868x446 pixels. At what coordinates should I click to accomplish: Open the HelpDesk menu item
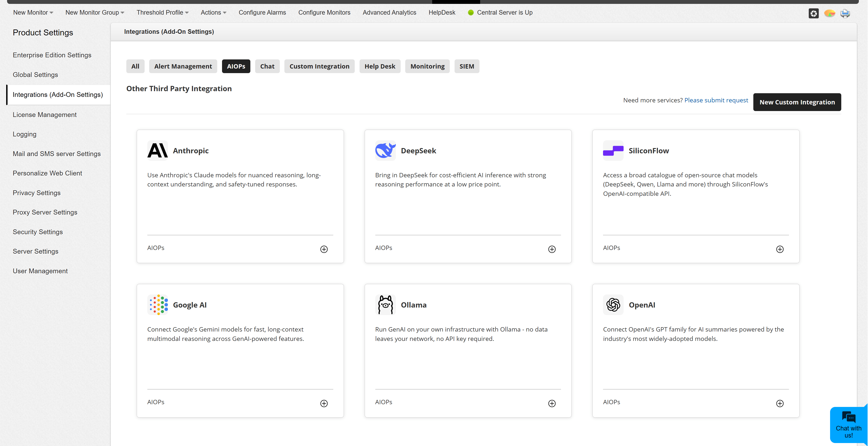click(x=442, y=13)
